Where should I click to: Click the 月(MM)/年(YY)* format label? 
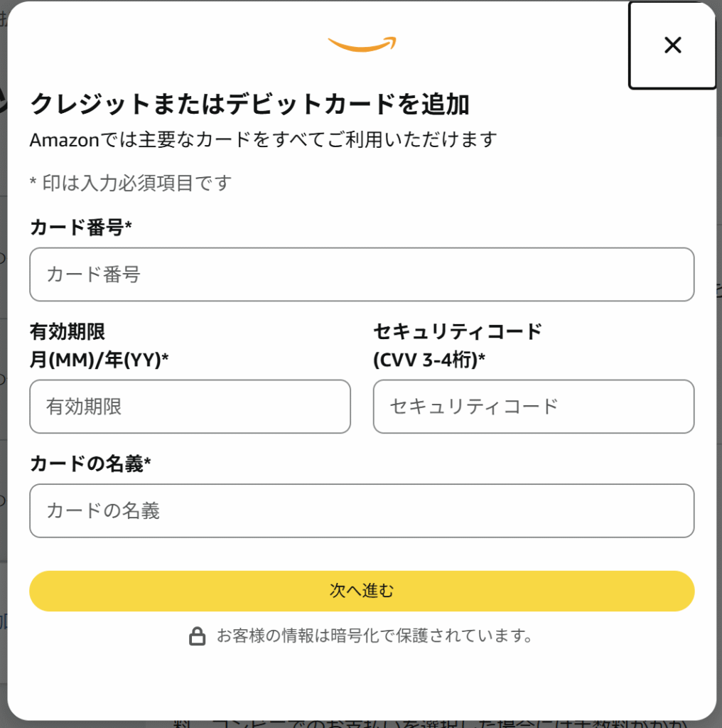[x=99, y=359]
